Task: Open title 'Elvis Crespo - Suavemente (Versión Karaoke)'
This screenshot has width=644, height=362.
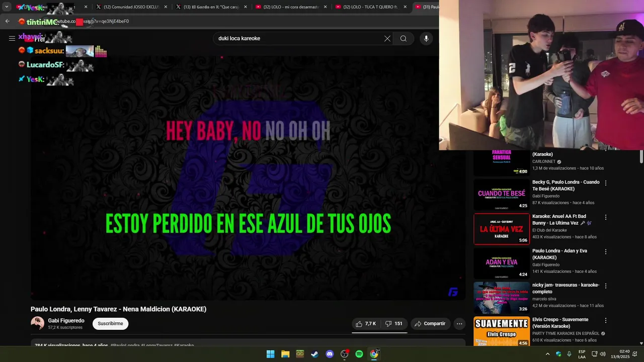Action: click(x=560, y=323)
